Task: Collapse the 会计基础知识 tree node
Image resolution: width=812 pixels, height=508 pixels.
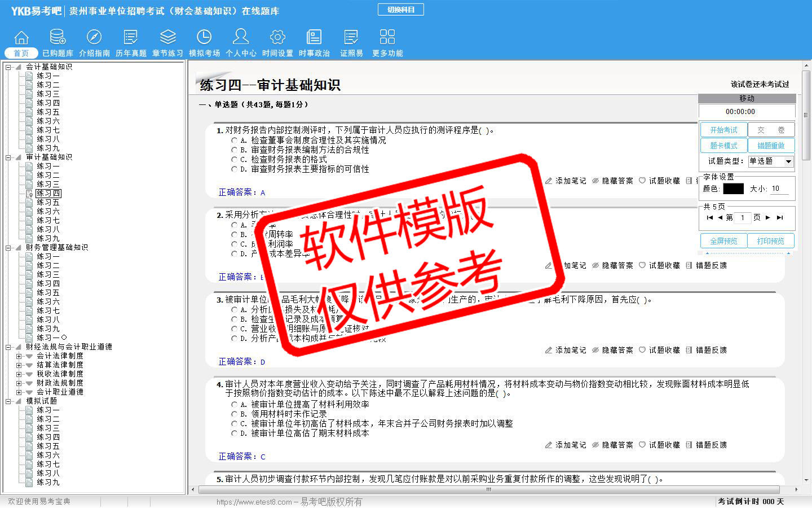Action: click(x=8, y=67)
